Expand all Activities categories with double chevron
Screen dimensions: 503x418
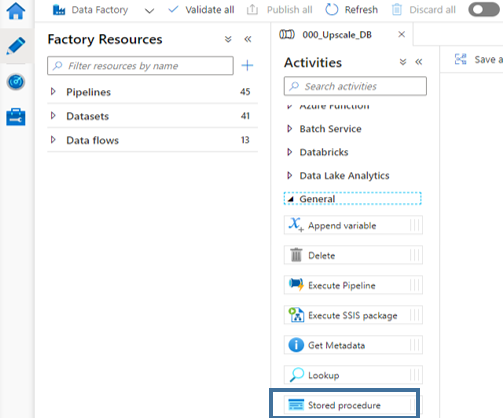tap(403, 62)
